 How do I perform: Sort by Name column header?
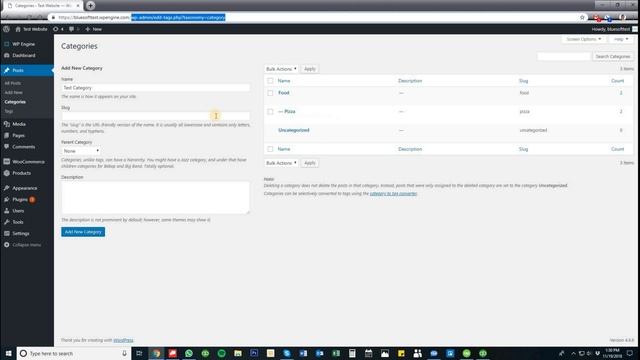(x=284, y=81)
